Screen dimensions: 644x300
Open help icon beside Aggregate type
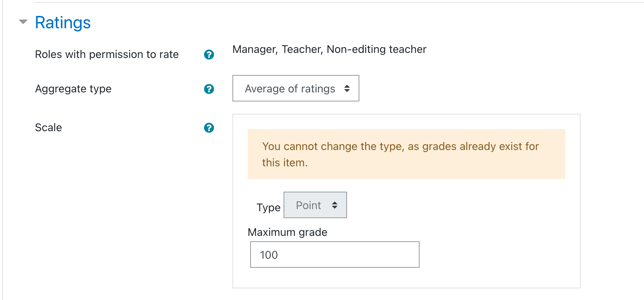pyautogui.click(x=209, y=89)
